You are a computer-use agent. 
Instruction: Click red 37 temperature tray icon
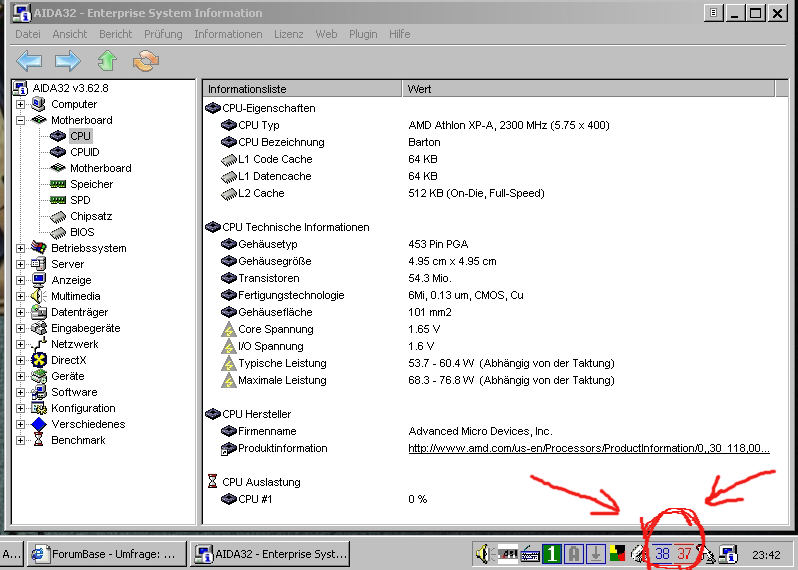[x=684, y=554]
